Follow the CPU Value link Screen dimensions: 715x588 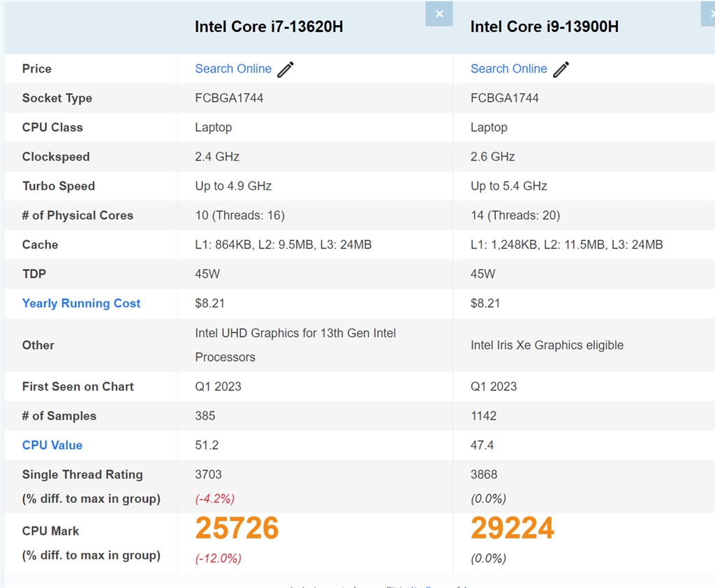coord(52,445)
